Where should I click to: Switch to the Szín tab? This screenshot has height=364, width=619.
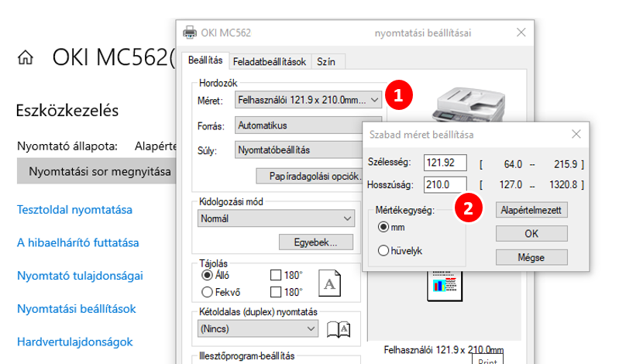point(326,62)
